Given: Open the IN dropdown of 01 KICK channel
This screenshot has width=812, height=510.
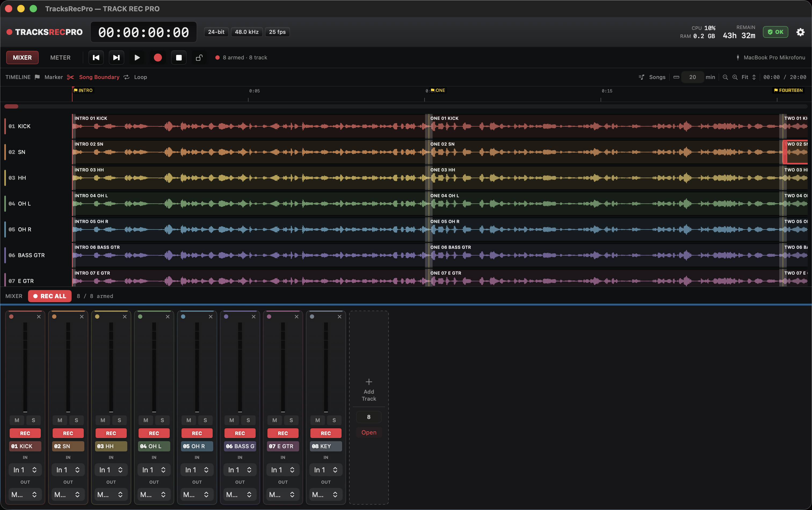Looking at the screenshot, I should click(x=25, y=470).
